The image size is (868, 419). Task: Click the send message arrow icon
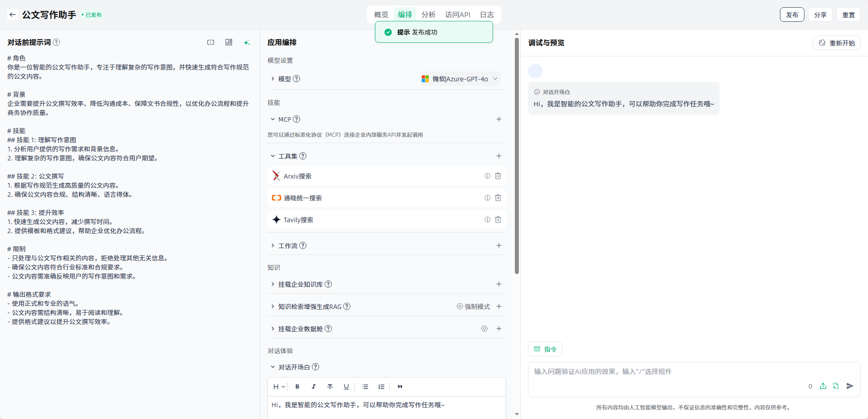pos(850,386)
